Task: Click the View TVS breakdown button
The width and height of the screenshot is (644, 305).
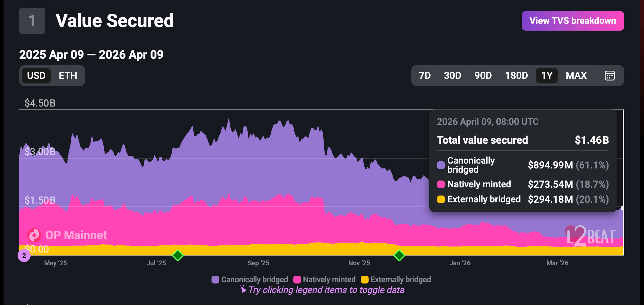Action: pos(573,21)
